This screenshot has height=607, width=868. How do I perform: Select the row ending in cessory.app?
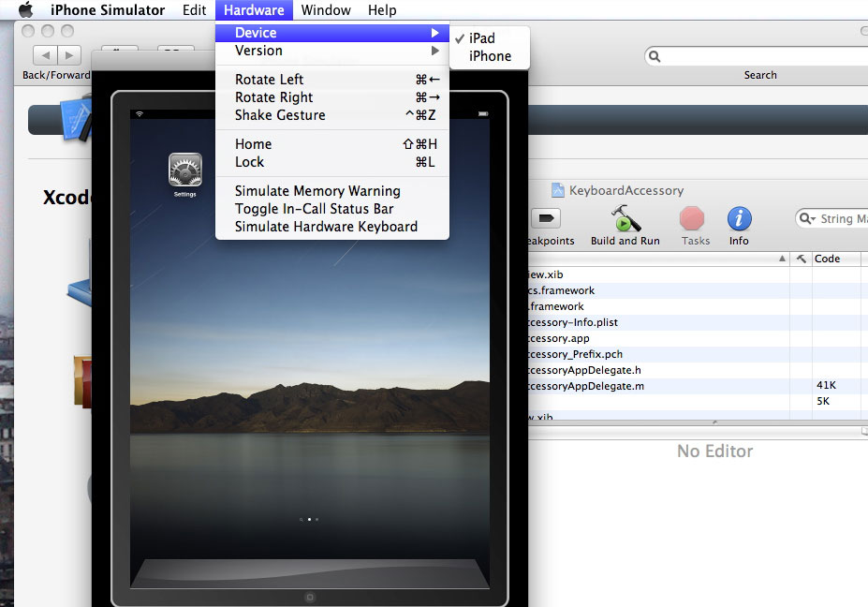(x=659, y=338)
